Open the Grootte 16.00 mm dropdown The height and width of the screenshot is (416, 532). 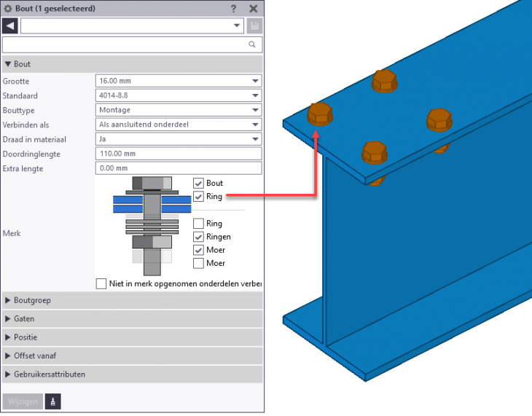[x=179, y=81]
